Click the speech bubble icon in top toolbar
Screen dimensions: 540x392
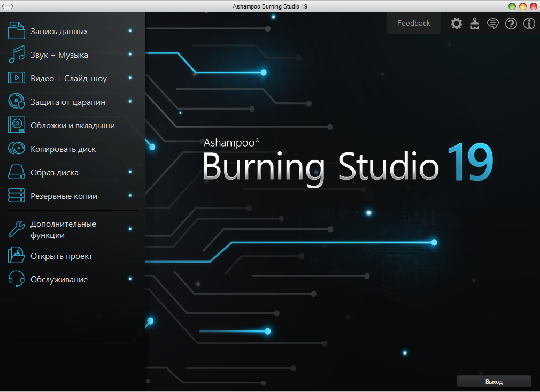click(493, 24)
